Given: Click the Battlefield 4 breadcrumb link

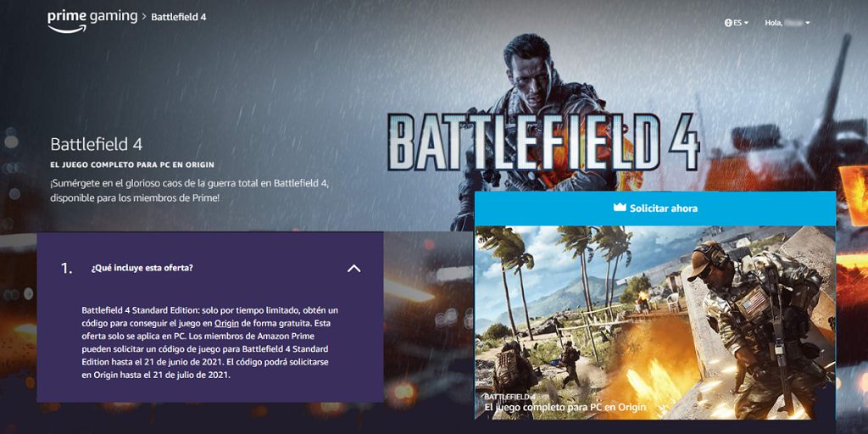Looking at the screenshot, I should click(178, 17).
